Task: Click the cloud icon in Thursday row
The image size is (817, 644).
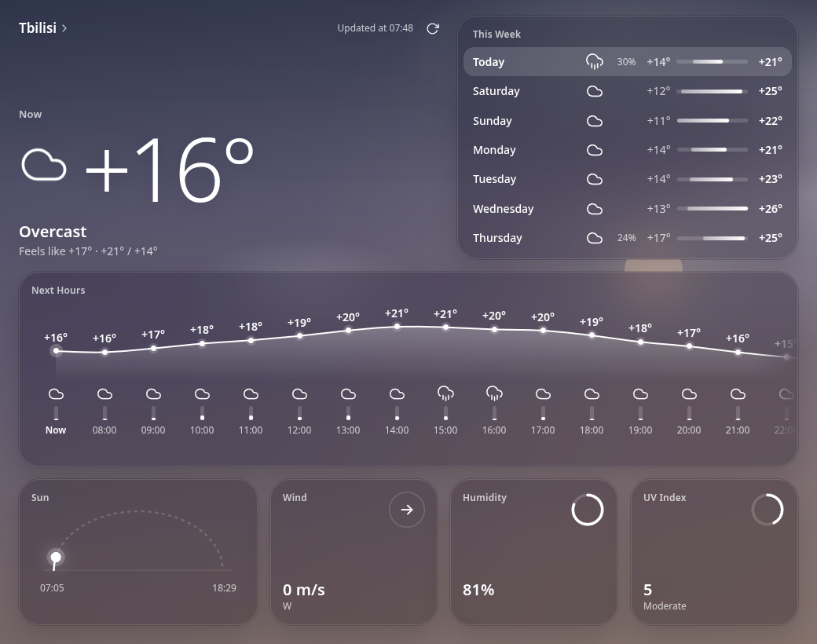Action: 595,238
